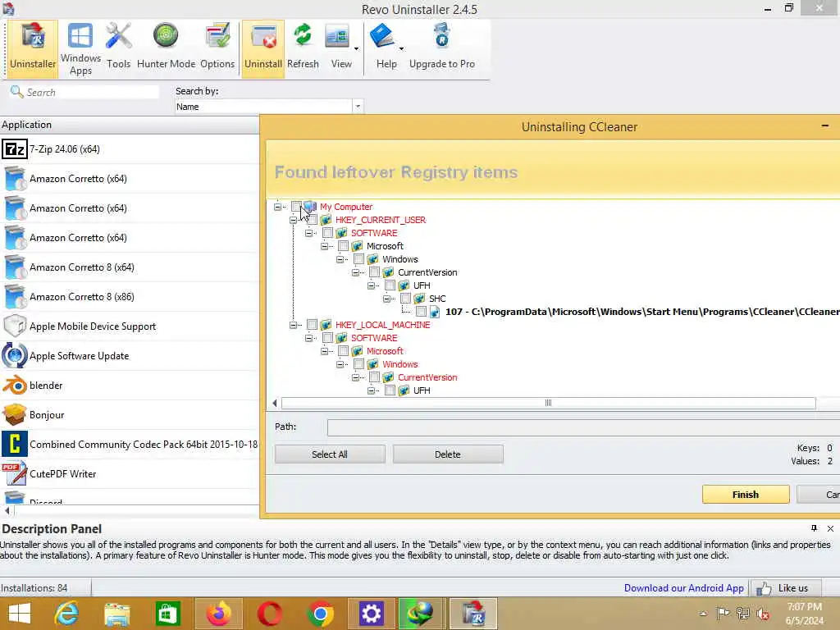Click the Application column header
840x630 pixels.
point(130,125)
